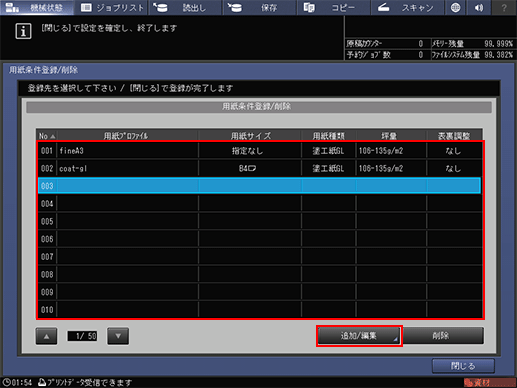Select the highlighted empty row 003
The width and height of the screenshot is (517, 388).
click(260, 186)
